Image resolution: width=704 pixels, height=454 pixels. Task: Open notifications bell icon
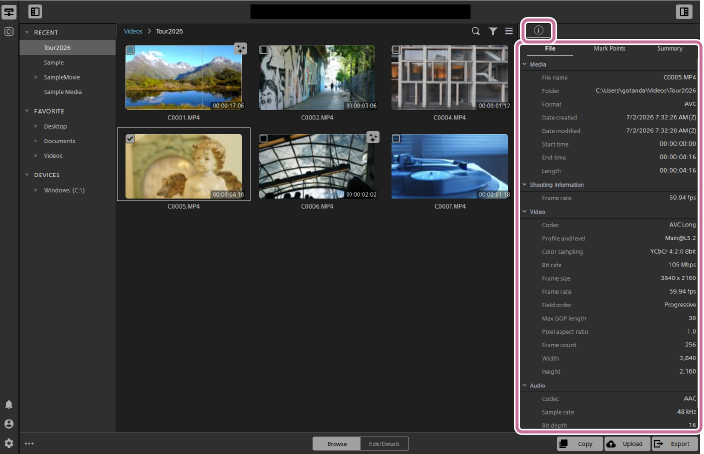click(x=9, y=405)
